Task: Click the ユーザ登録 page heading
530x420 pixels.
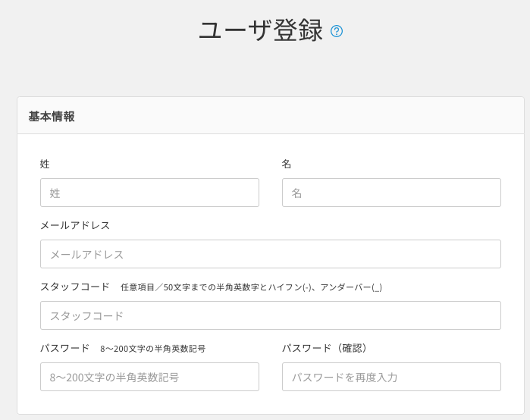Action: point(260,30)
